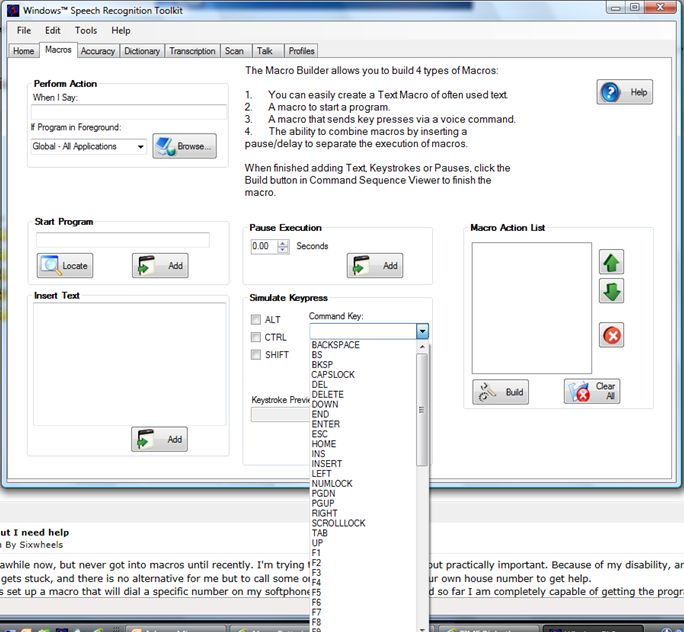Switch to the Transcription tab
Image resolution: width=684 pixels, height=632 pixels.
click(x=192, y=51)
